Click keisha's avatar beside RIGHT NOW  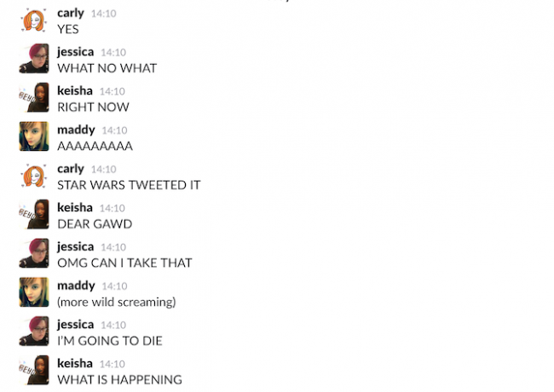pyautogui.click(x=34, y=97)
